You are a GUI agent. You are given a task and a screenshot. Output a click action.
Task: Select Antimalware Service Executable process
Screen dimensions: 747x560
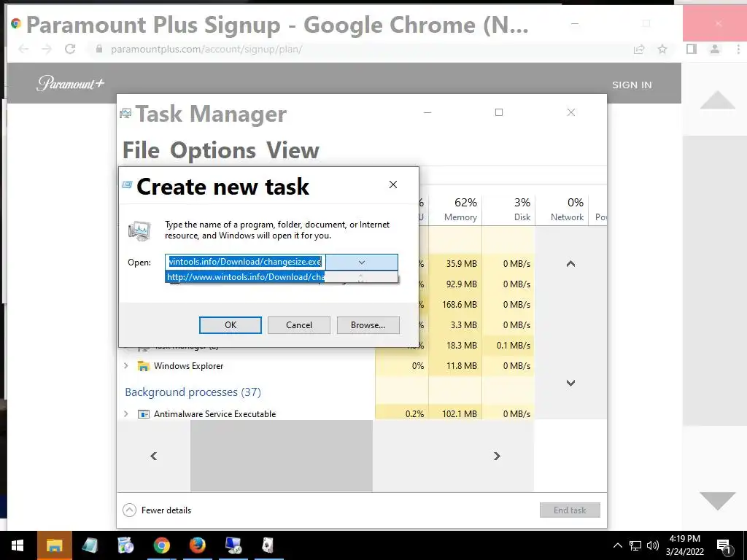[x=214, y=414]
